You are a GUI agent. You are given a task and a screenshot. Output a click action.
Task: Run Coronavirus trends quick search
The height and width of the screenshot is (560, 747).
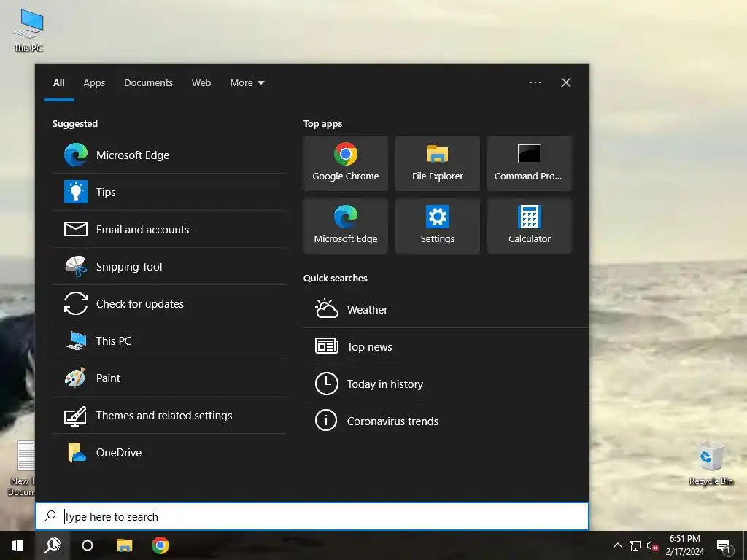click(446, 421)
